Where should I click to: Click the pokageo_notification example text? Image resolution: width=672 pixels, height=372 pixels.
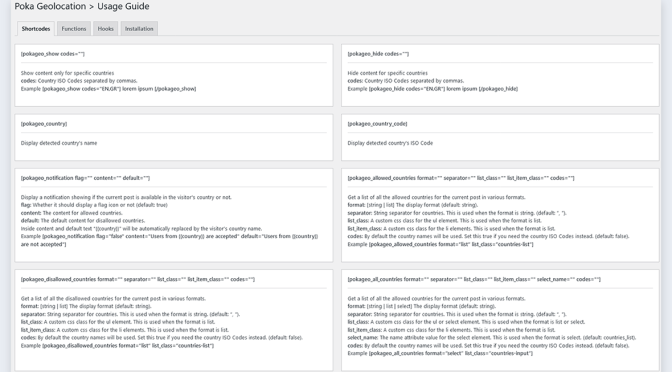(x=169, y=240)
